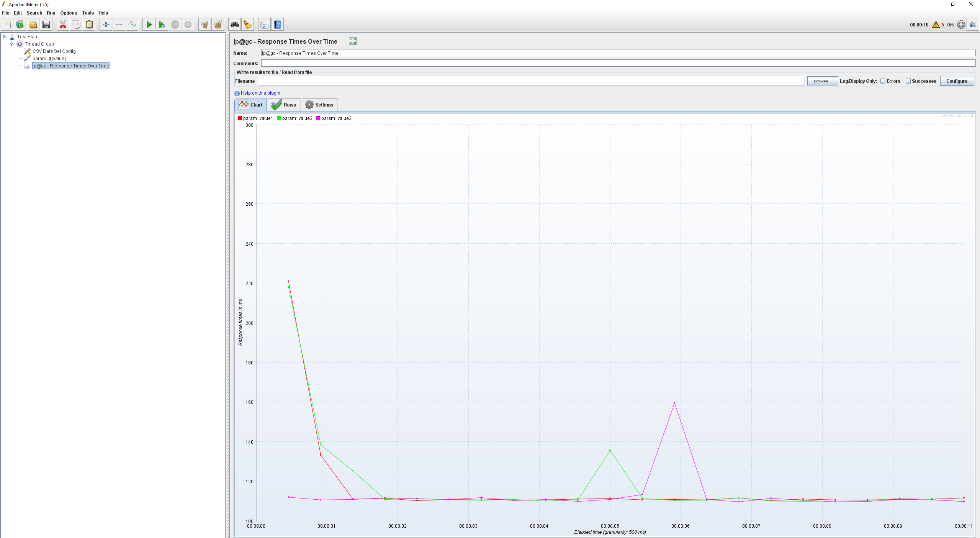Viewport: 980px width, 538px height.
Task: Maximize chart with green fullscreen icon
Action: point(352,41)
